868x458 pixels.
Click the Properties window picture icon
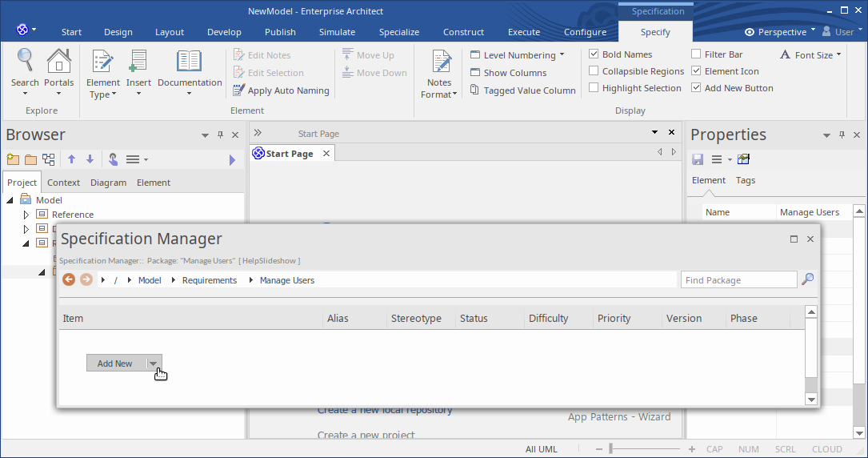pos(743,159)
